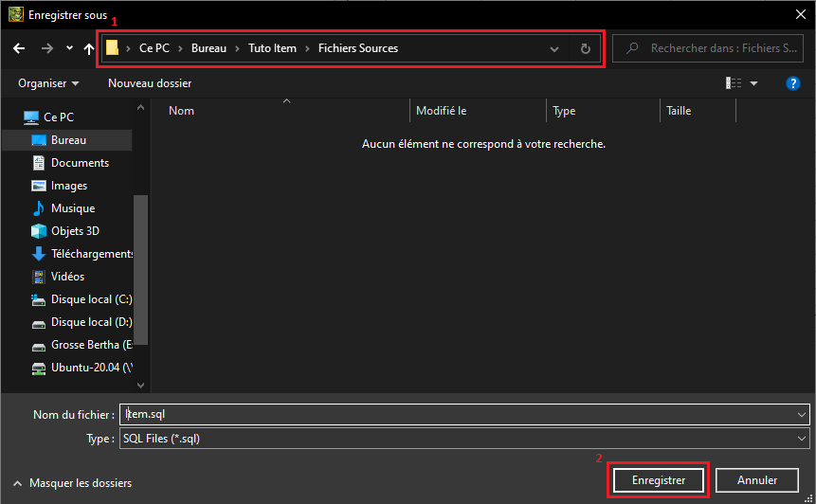Open the 'Grosse Bertha' drive
The image size is (816, 504).
point(92,345)
